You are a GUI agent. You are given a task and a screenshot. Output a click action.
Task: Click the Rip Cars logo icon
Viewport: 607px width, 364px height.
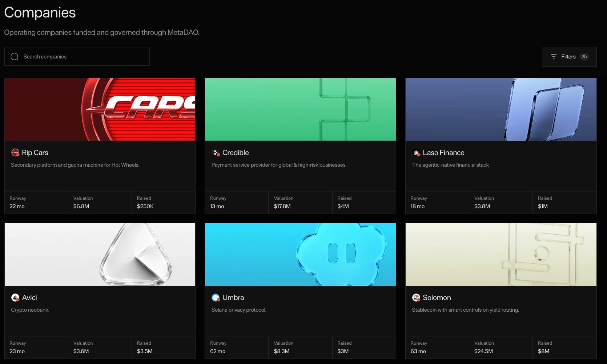click(15, 153)
